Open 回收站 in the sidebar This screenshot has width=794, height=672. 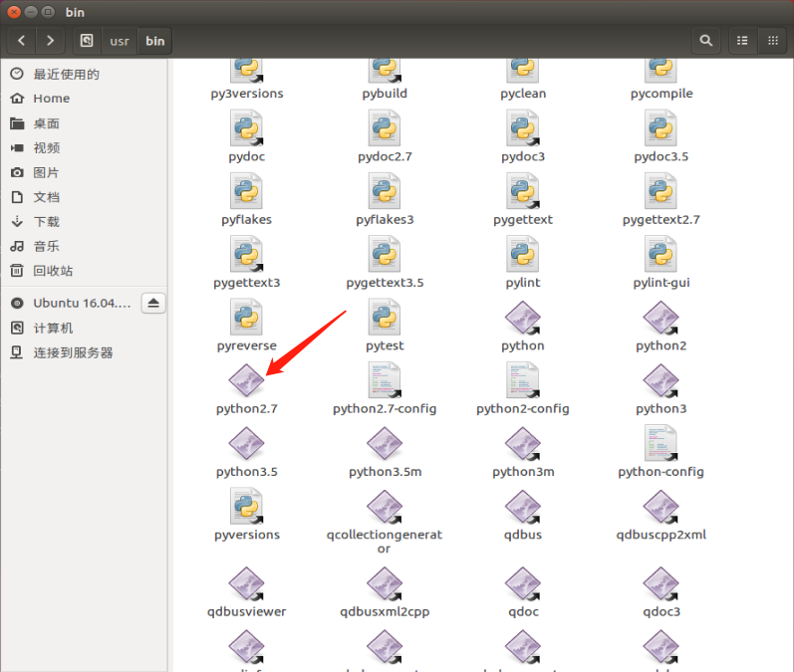click(x=84, y=271)
